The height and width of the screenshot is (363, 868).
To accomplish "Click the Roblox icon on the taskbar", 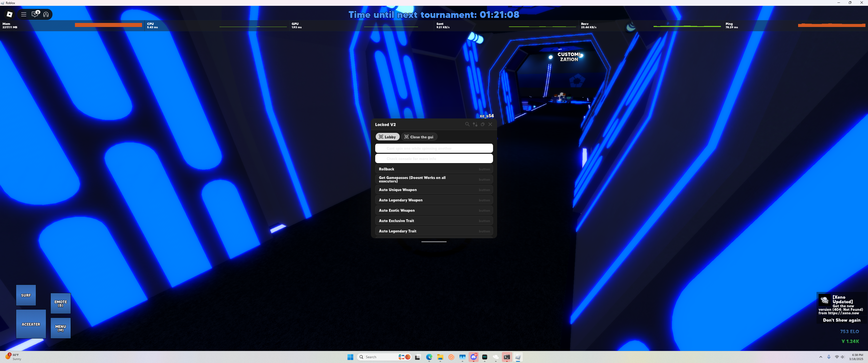I will pyautogui.click(x=518, y=357).
